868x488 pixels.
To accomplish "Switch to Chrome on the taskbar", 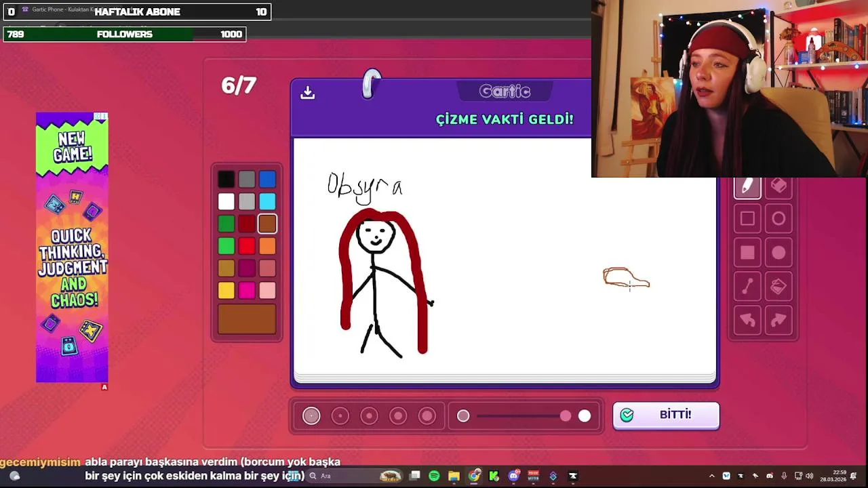I will point(474,476).
